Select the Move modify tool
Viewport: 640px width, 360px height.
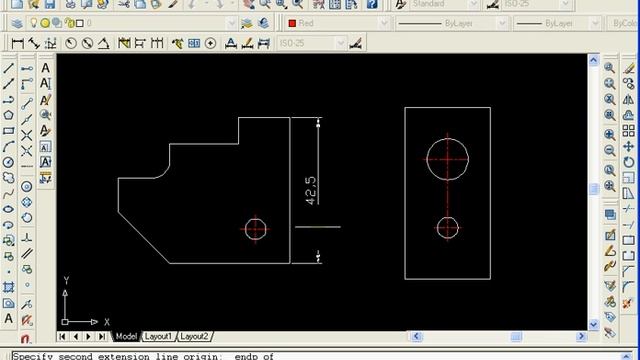click(x=629, y=147)
